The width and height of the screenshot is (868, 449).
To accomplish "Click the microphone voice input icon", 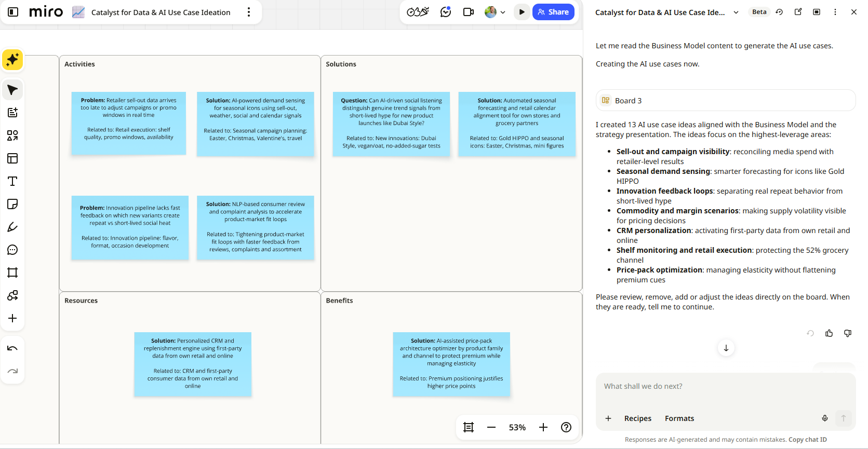I will [x=824, y=418].
